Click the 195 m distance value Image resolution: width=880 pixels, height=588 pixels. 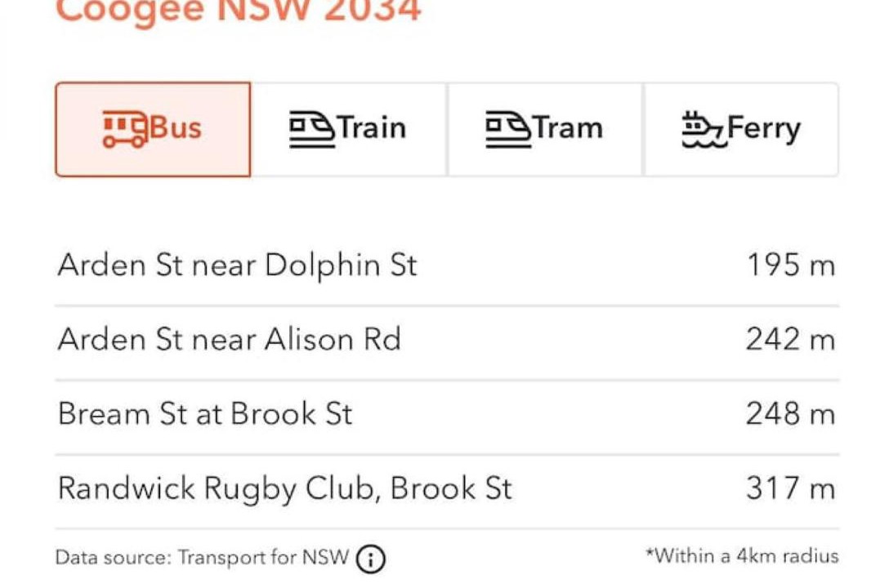pyautogui.click(x=790, y=265)
